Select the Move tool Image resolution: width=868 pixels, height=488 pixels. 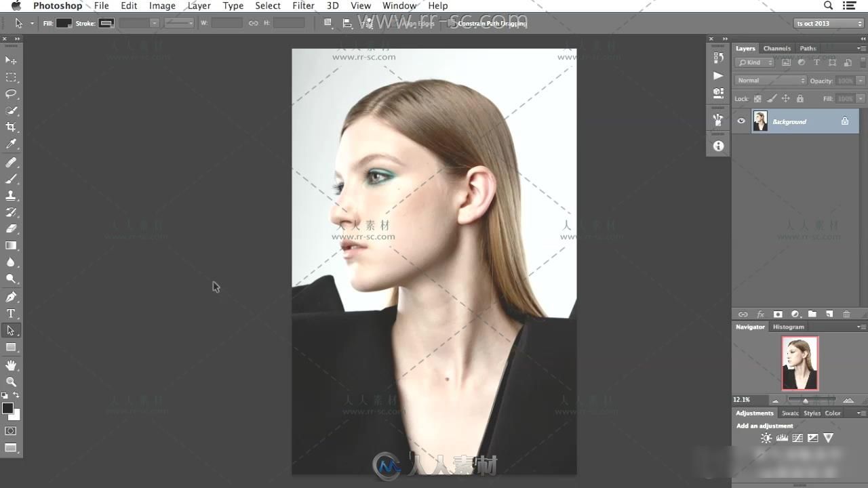11,60
